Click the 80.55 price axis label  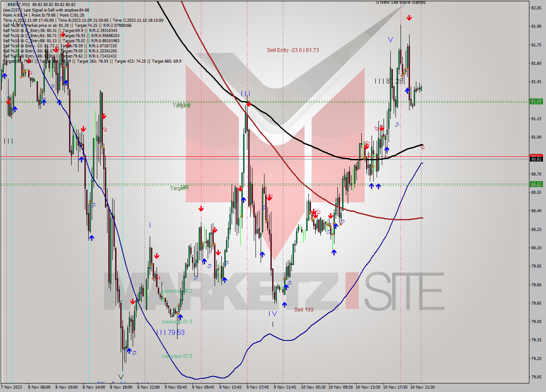coord(536,192)
